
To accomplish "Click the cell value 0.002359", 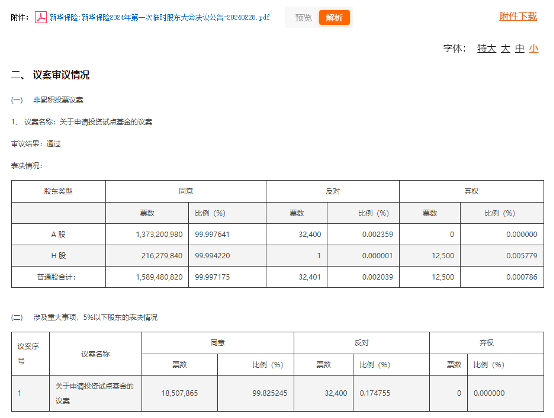I will pyautogui.click(x=377, y=234).
